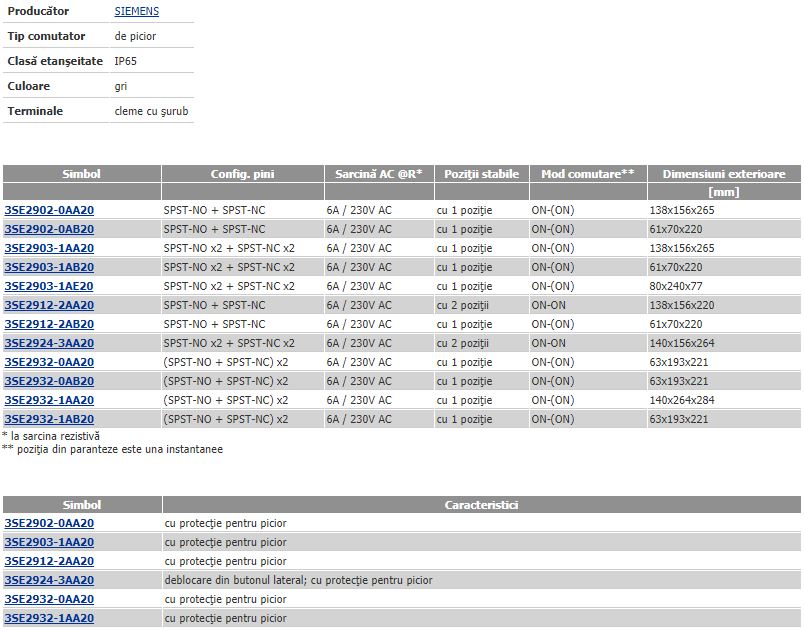The image size is (804, 631).
Task: Select the 3SE2903-1AE20 symbol link
Action: pyautogui.click(x=49, y=286)
